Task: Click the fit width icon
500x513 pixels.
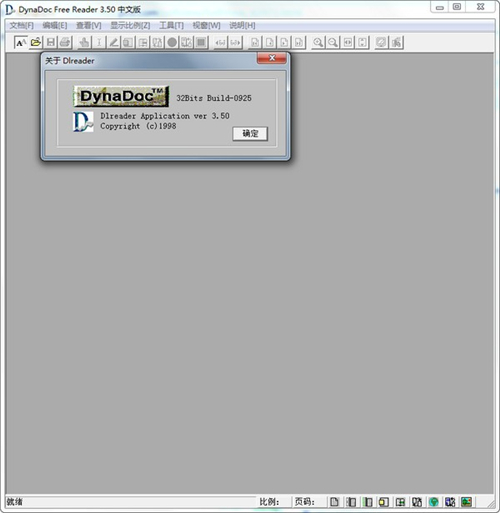Action: [x=348, y=43]
